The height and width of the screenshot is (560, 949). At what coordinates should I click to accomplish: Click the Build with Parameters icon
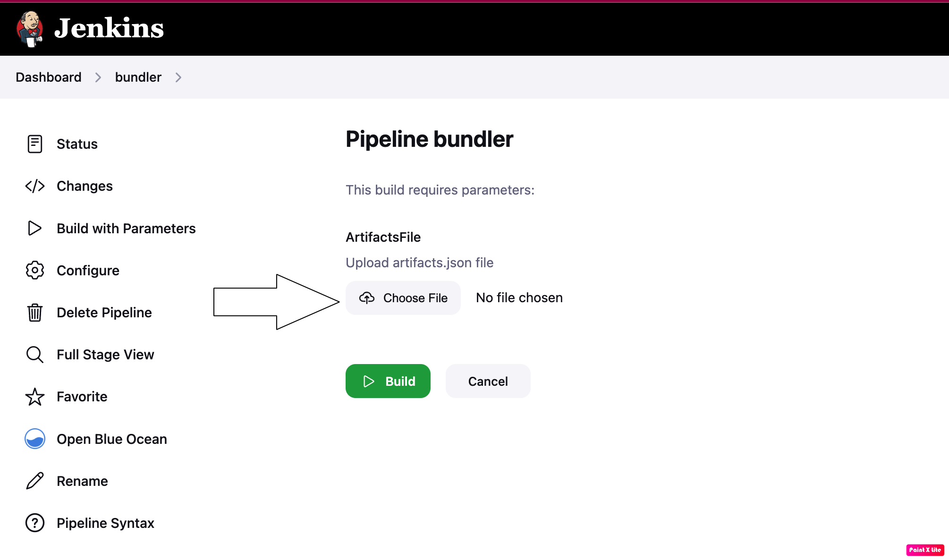coord(34,228)
